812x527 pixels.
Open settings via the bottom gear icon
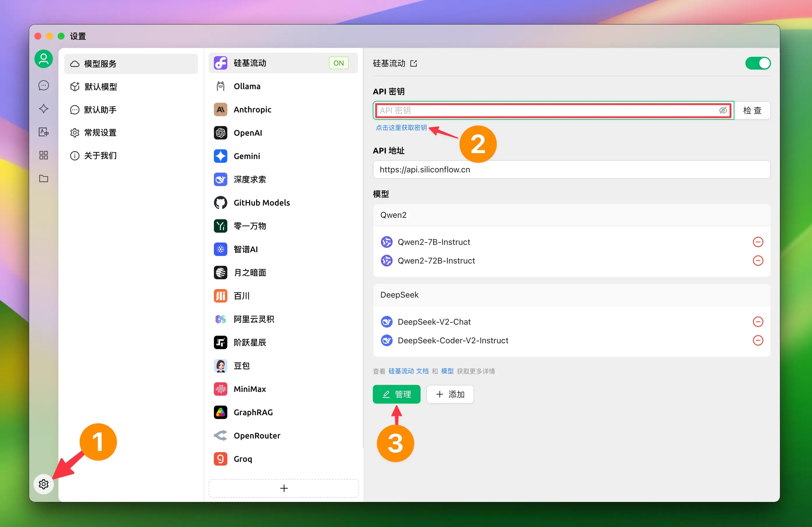43,484
